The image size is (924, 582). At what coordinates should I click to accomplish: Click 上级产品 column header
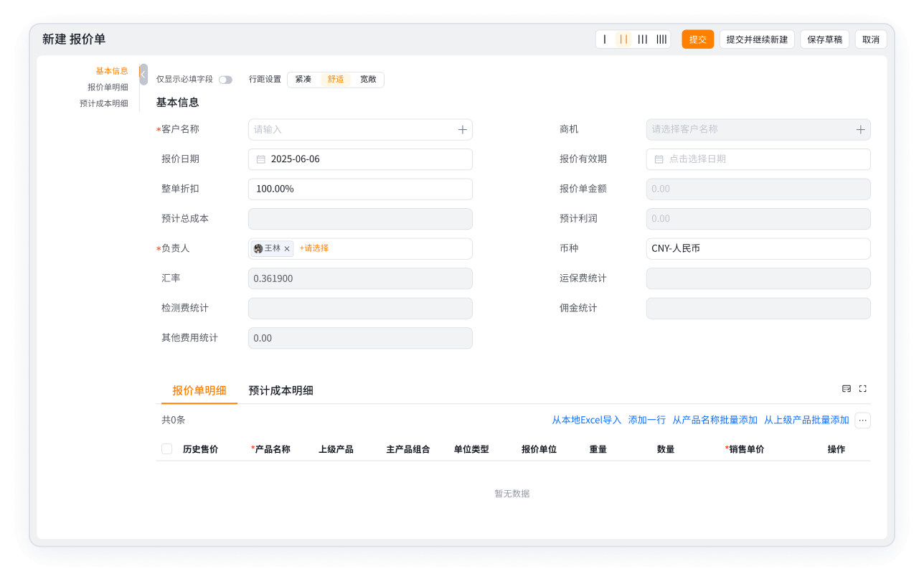(336, 450)
